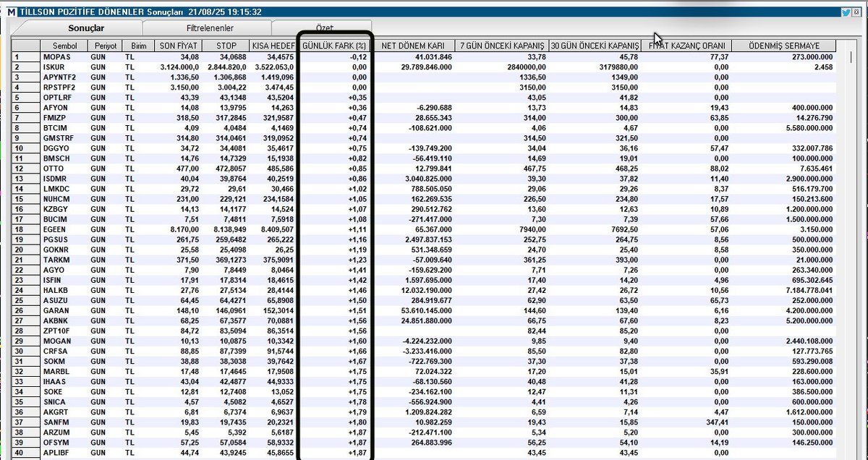Screen dimensions: 868x460
Task: Select the BTCIM symbol cell
Action: 54,127
